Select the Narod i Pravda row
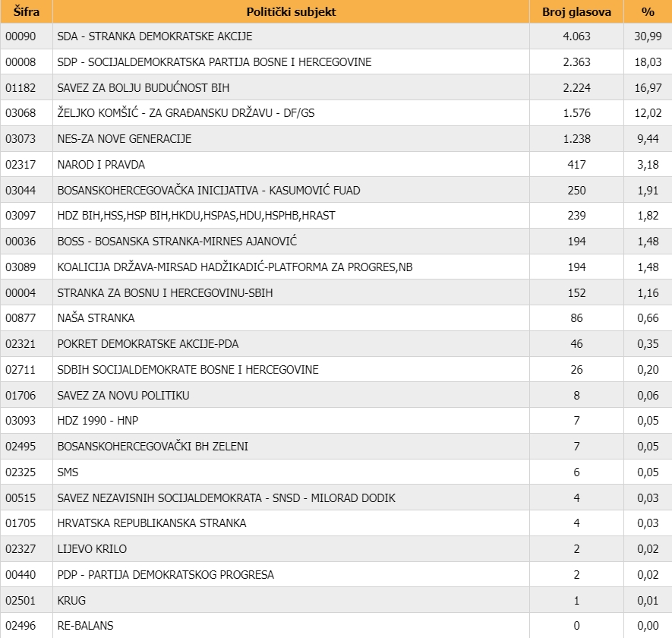Screen dimensions: 672x638 click(101, 165)
